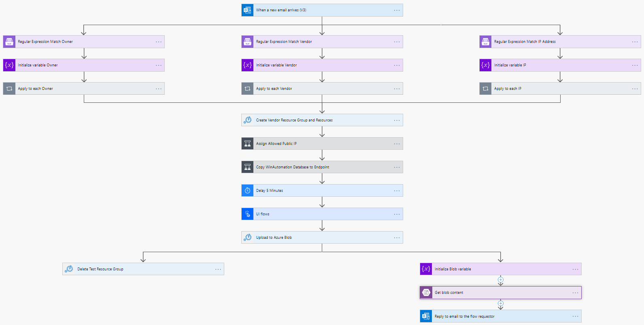Add step before Reply to email action
Image resolution: width=644 pixels, height=325 pixels.
point(501,303)
